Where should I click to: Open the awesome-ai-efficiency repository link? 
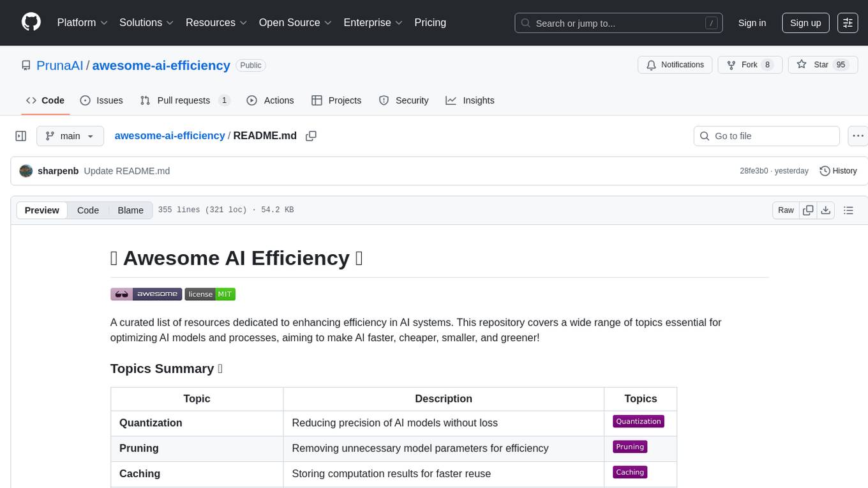(161, 65)
